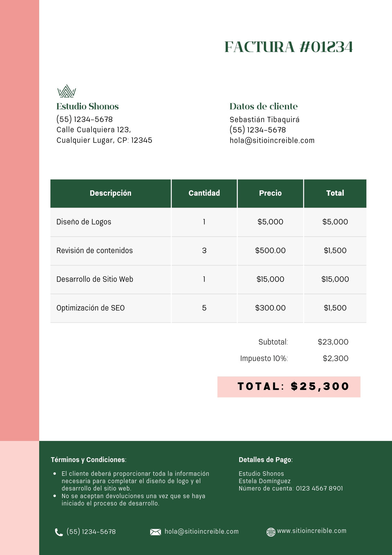Select the Diseño de Logos row description
Image resolution: width=392 pixels, height=555 pixels.
click(x=84, y=222)
